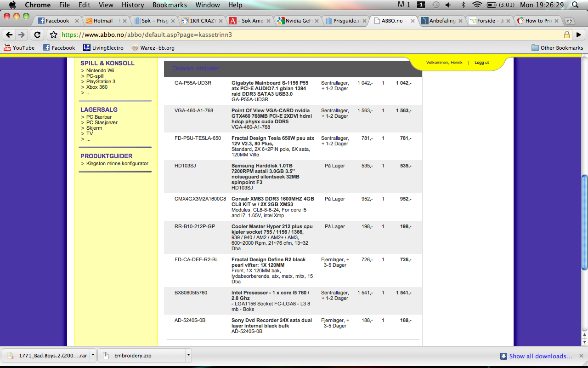This screenshot has height=368, width=588.
Task: Click the Adobe updater menu bar icon
Action: (404, 5)
